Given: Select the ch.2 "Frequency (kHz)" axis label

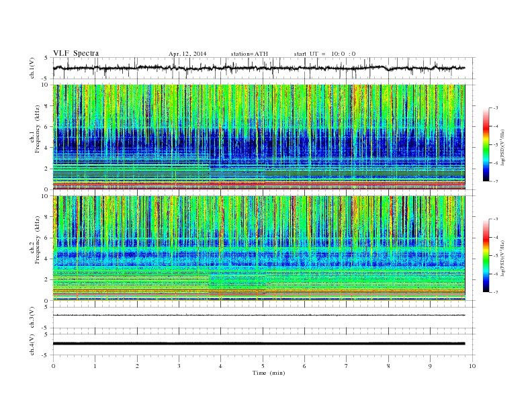Looking at the screenshot, I should coord(38,239).
